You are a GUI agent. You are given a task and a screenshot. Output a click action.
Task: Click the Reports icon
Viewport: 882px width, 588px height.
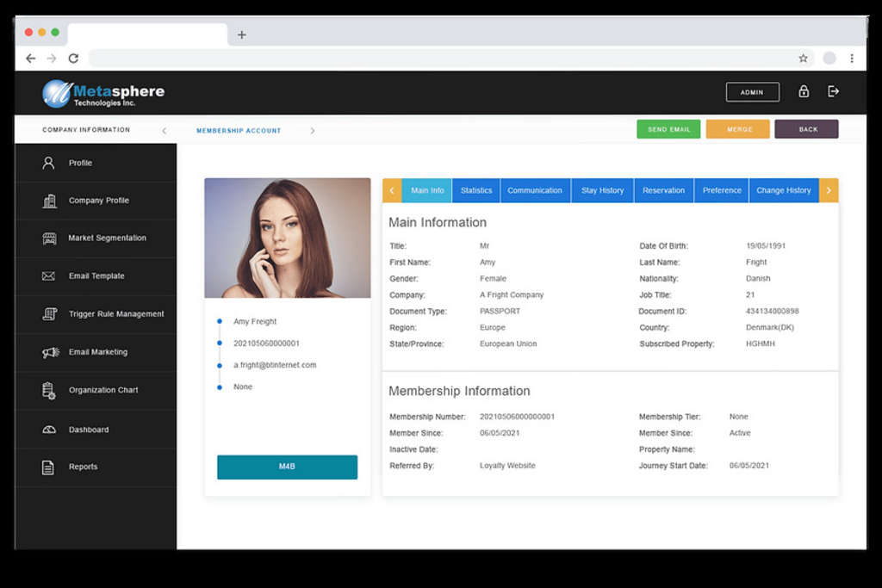click(x=50, y=467)
